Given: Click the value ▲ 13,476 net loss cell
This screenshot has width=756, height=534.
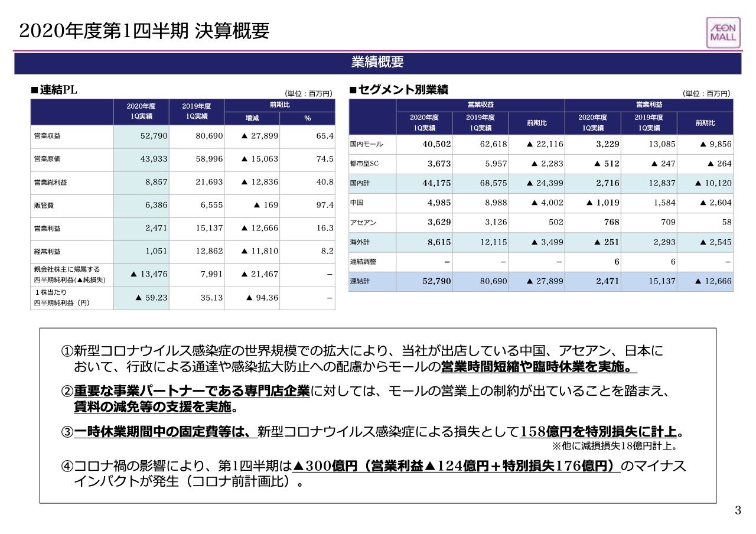Looking at the screenshot, I should (149, 274).
